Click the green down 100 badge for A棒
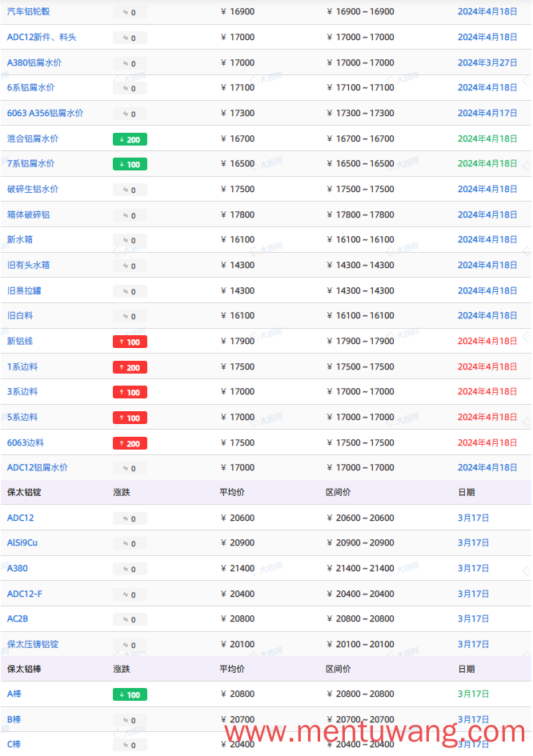Screen dimensions: 533x756 click(130, 694)
